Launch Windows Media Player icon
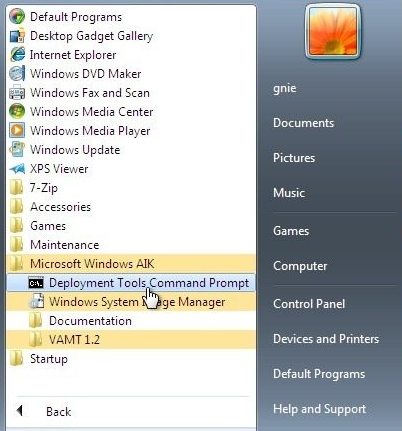This screenshot has width=402, height=431. (17, 130)
